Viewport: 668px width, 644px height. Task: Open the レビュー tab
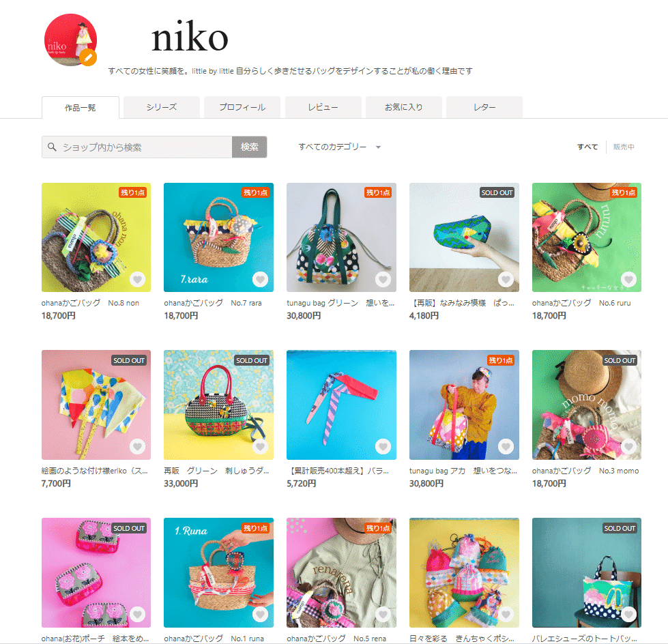tap(323, 107)
